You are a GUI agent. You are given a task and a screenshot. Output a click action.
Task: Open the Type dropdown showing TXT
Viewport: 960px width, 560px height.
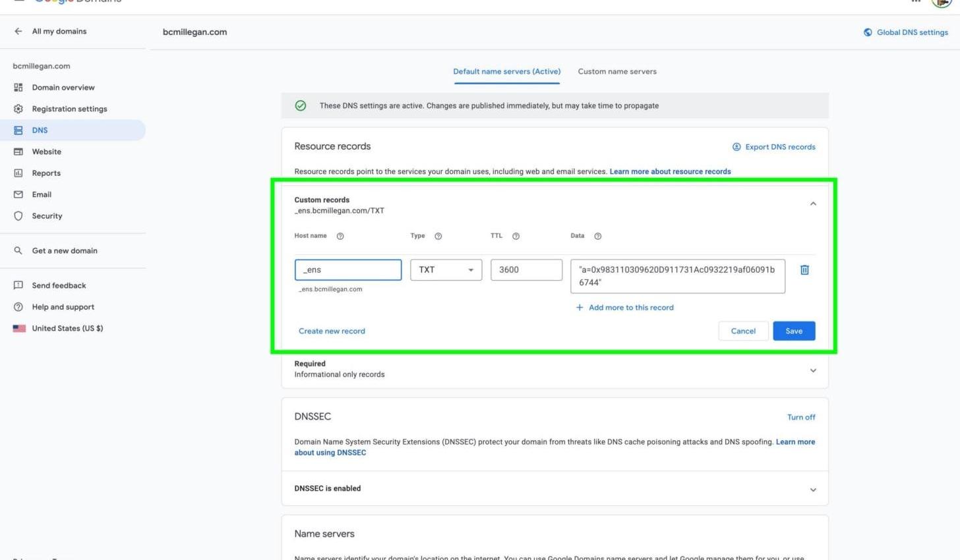[446, 270]
